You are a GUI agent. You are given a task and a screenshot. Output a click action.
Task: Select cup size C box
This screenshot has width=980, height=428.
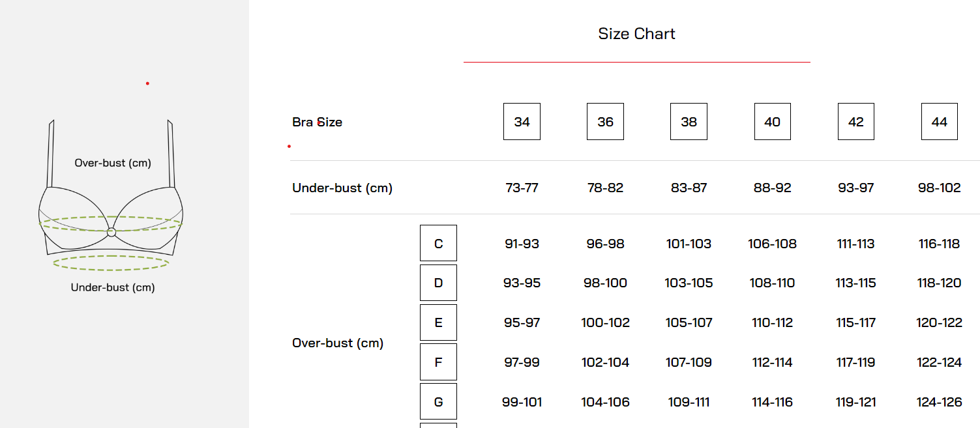click(438, 244)
